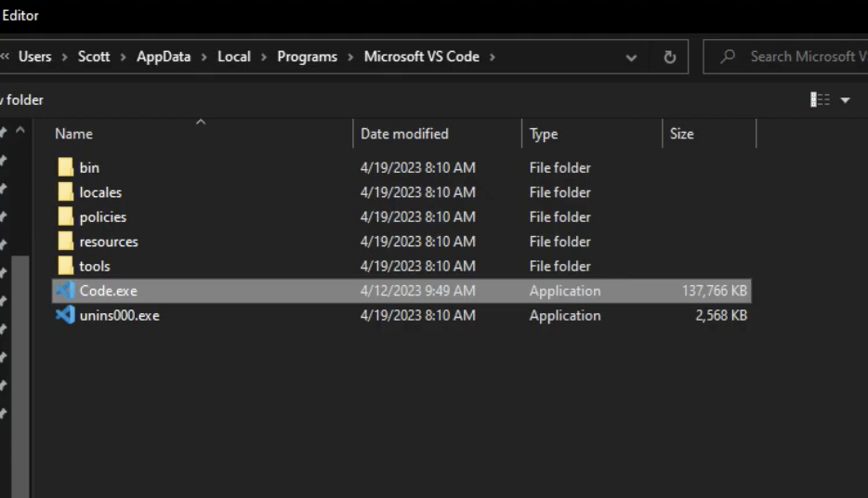Select the tools folder name
The height and width of the screenshot is (498, 868).
click(94, 266)
